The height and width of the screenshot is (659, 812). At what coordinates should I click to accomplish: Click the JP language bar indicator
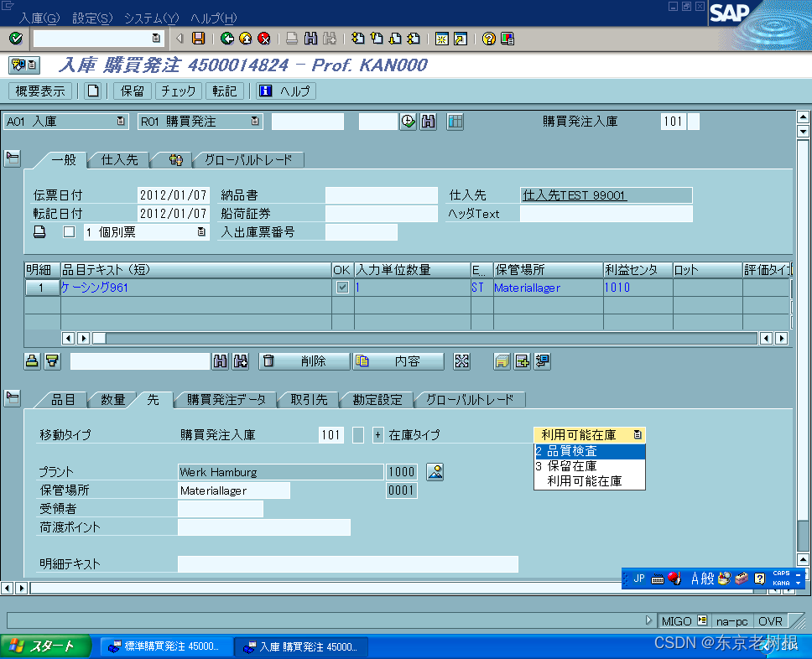pyautogui.click(x=639, y=579)
